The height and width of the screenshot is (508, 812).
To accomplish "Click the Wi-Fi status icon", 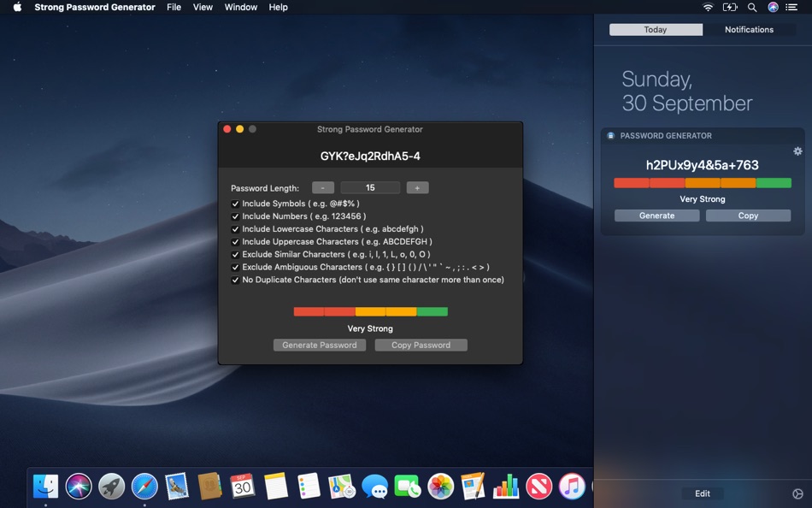I will 708,7.
